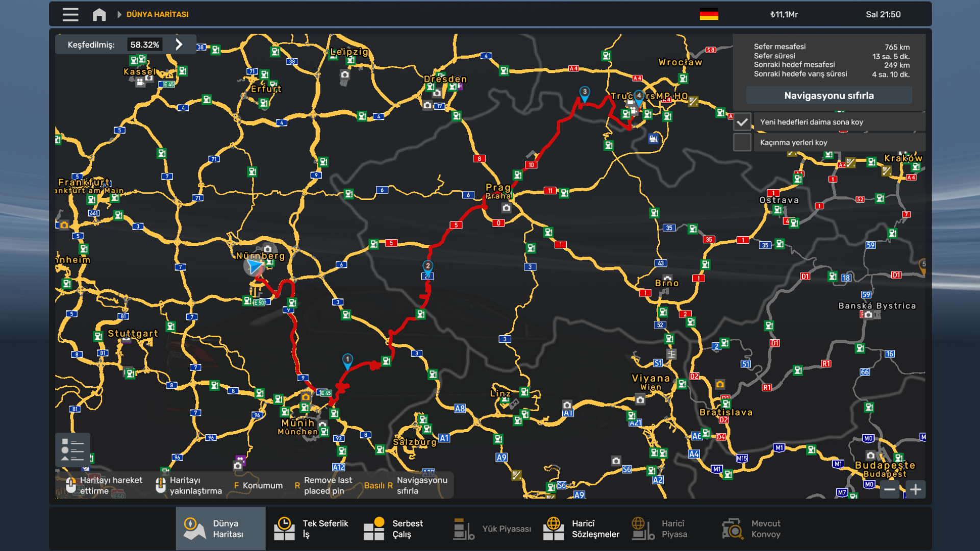Go to the home screen icon

tap(99, 14)
